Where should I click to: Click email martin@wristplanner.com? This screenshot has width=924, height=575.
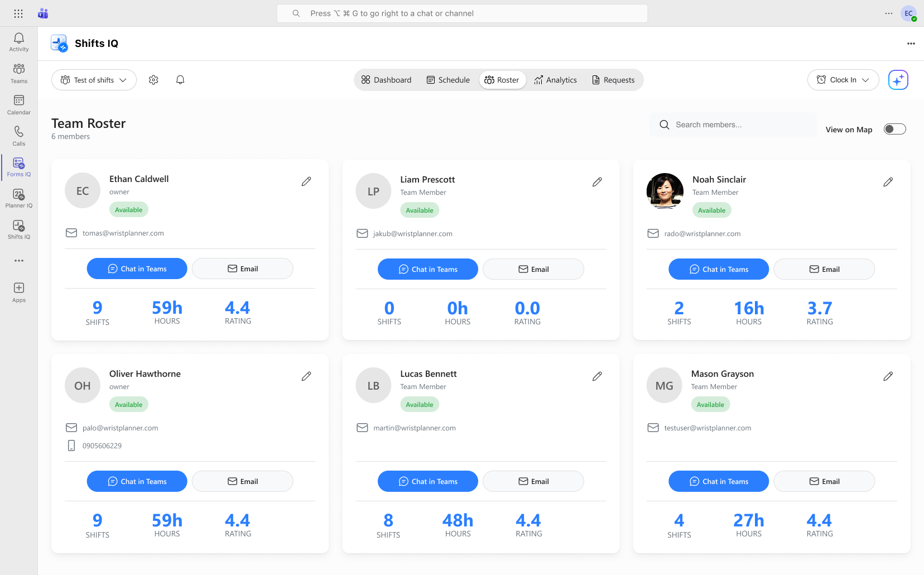pyautogui.click(x=415, y=428)
